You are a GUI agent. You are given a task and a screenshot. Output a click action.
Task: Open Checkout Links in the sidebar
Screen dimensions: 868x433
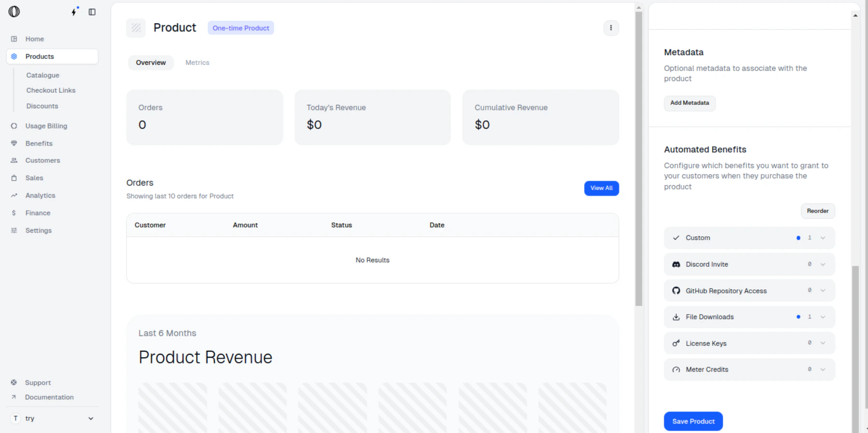tap(51, 90)
